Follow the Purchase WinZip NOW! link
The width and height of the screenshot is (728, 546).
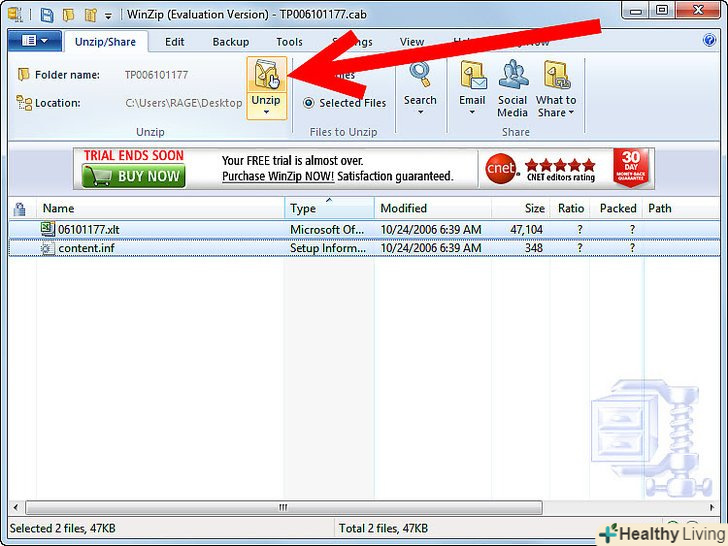click(x=278, y=176)
